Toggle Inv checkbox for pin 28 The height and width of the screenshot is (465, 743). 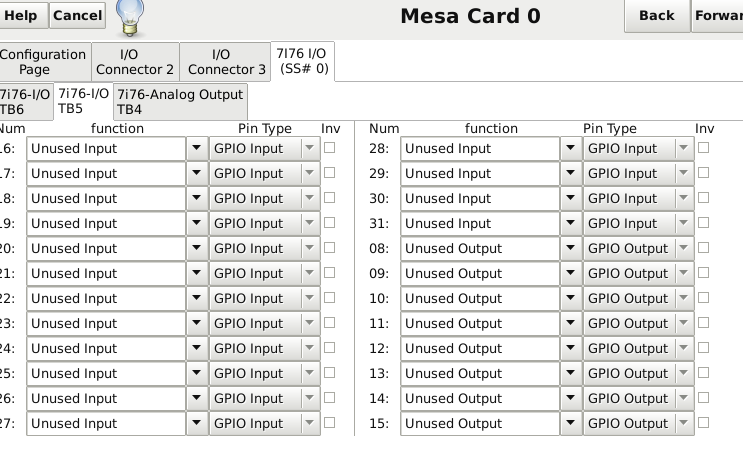pyautogui.click(x=704, y=148)
